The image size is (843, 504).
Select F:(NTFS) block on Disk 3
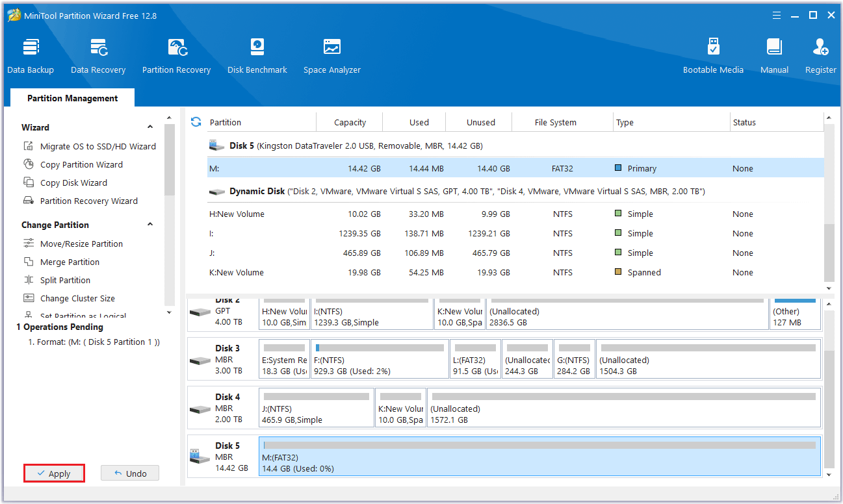tap(380, 359)
